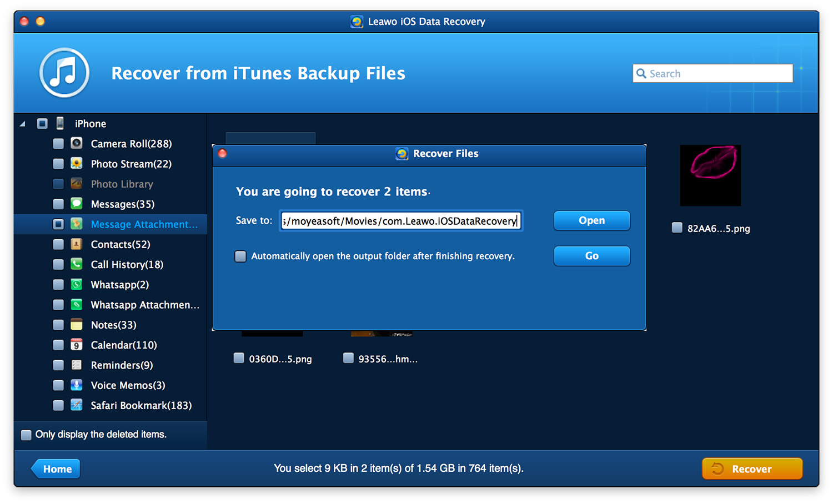
Task: Check the Calendar(110) checkbox
Action: point(58,345)
